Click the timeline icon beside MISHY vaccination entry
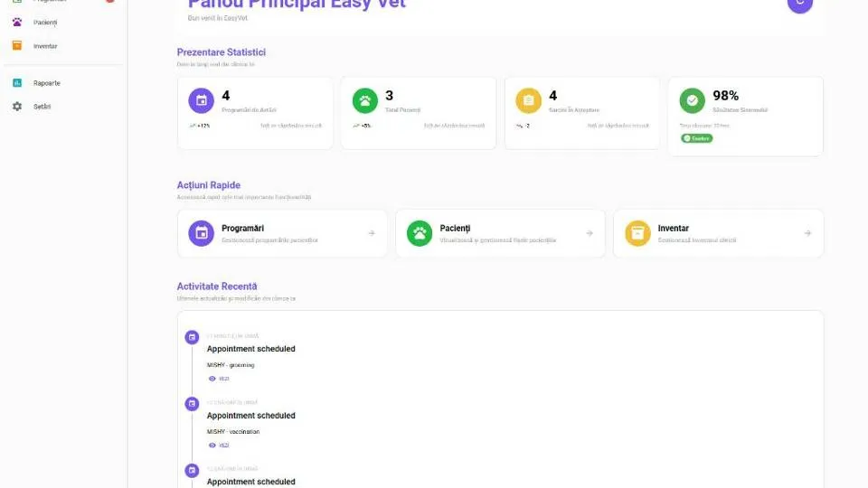This screenshot has height=488, width=868. coord(192,404)
